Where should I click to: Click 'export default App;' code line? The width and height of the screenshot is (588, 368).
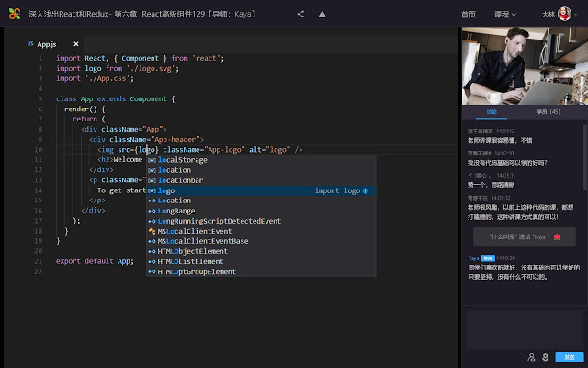coord(95,261)
